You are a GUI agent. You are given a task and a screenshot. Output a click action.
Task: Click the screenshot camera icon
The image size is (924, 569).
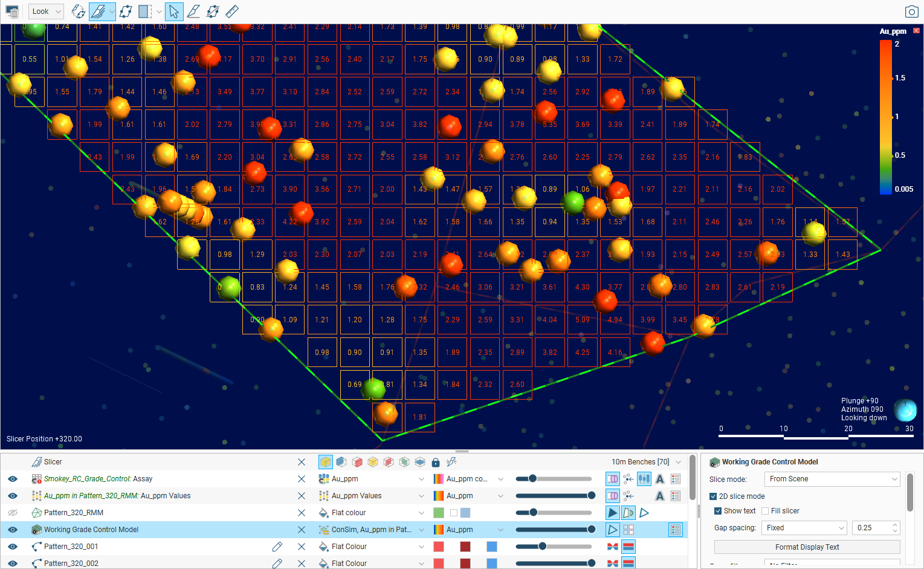point(911,11)
